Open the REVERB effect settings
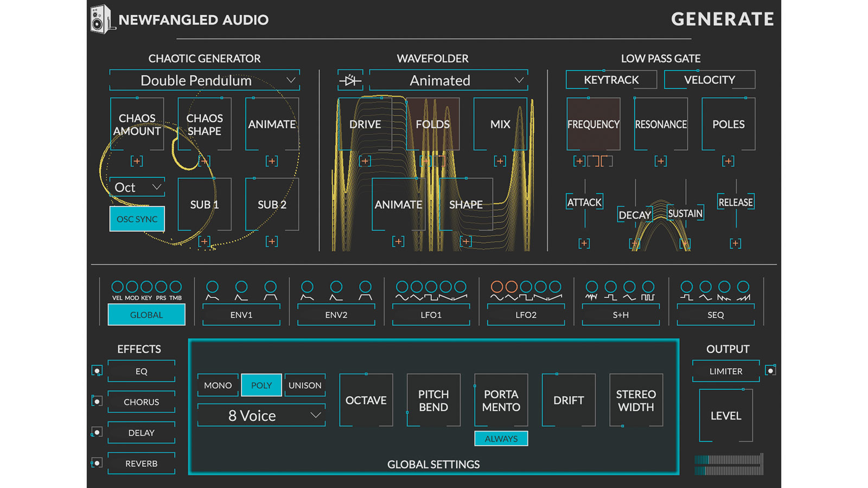 click(142, 464)
